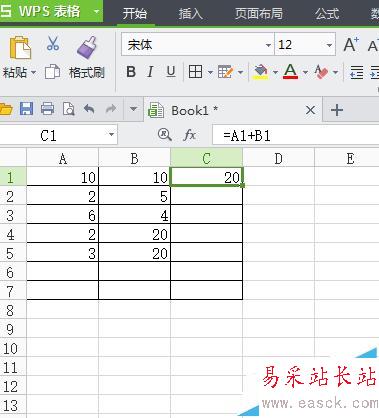
Task: Toggle italic formatting
Action: [150, 71]
